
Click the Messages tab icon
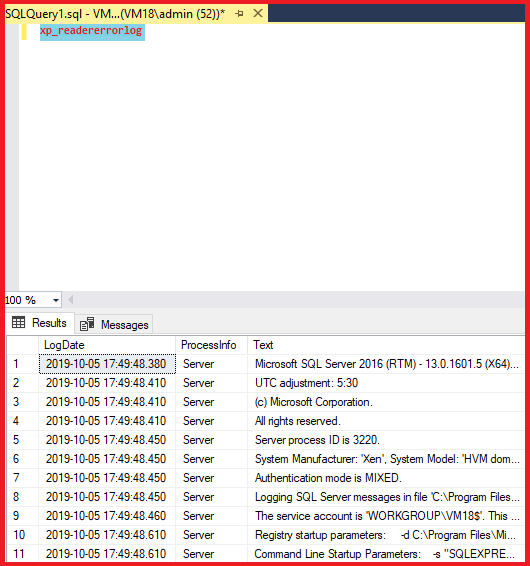87,324
